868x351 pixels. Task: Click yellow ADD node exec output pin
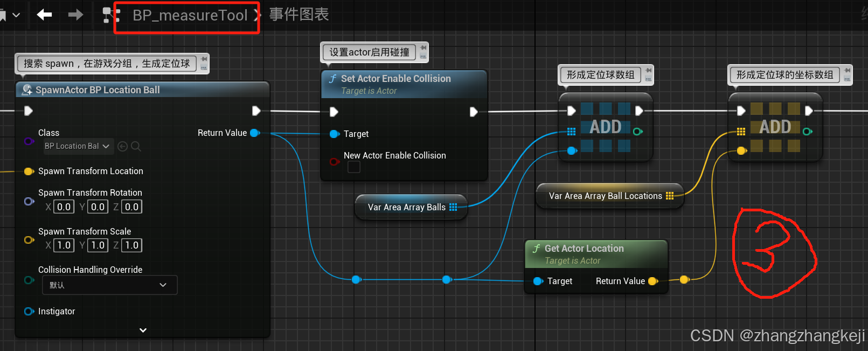809,111
